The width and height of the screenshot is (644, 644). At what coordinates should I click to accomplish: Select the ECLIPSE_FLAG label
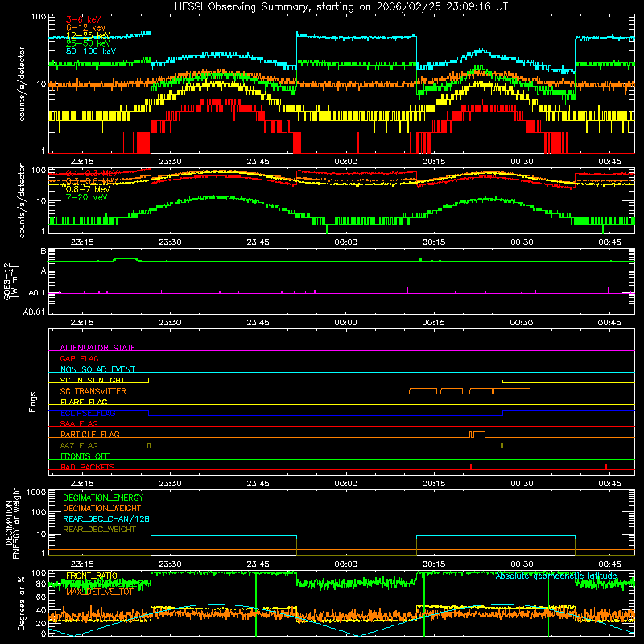point(88,413)
